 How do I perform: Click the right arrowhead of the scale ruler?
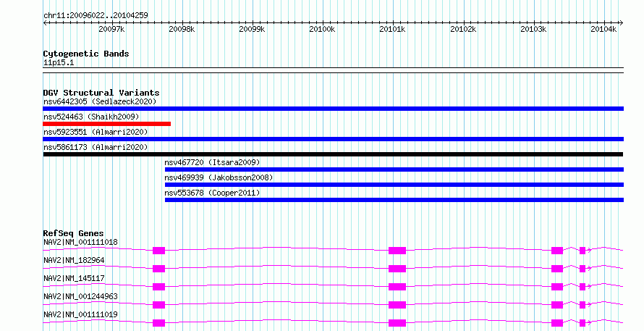622,22
